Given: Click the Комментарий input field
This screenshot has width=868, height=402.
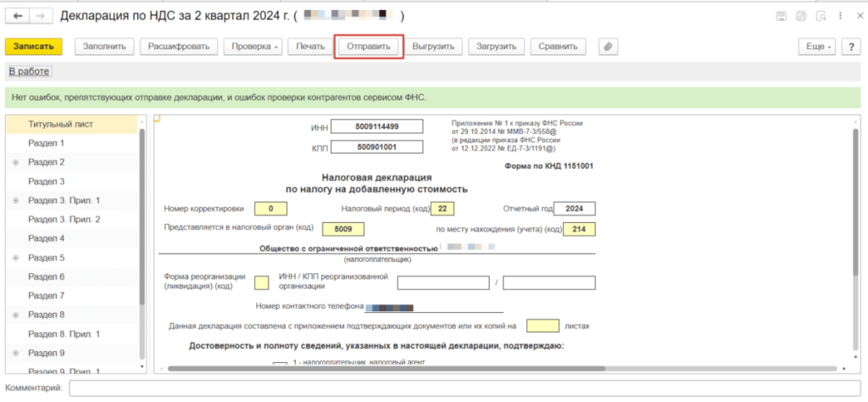Looking at the screenshot, I should (465, 388).
